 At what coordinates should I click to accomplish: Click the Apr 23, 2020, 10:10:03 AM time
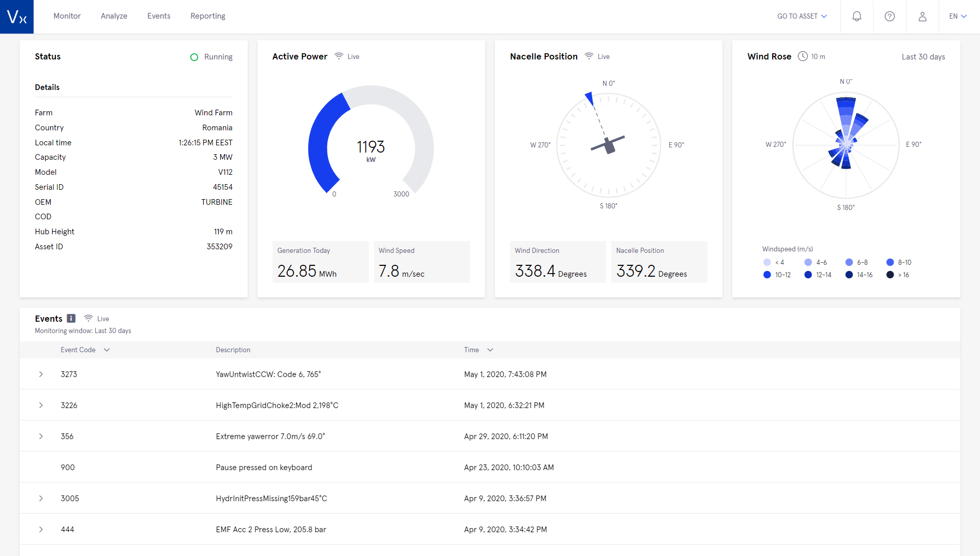(x=509, y=467)
